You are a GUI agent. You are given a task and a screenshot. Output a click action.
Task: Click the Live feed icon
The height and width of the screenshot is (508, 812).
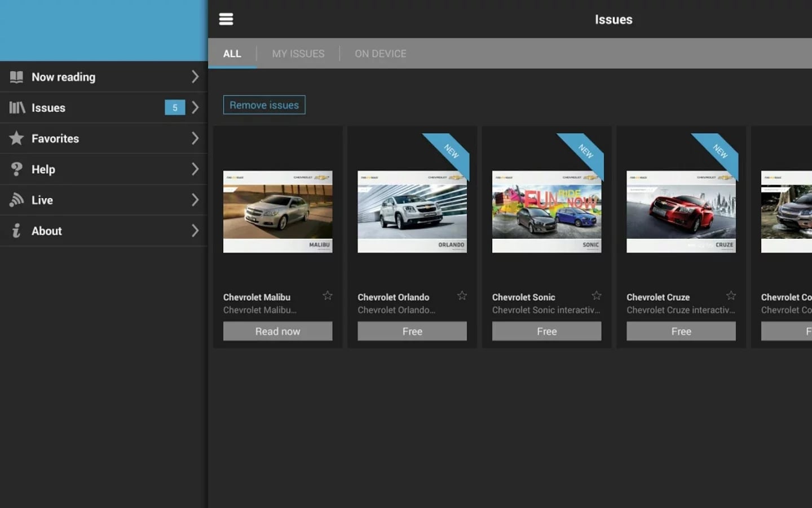pos(16,200)
